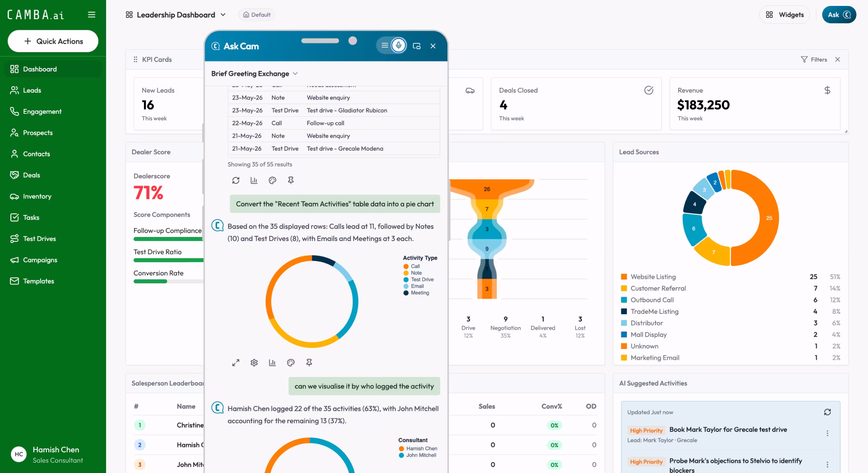Expand the Activity Type pie chart to fullscreen
The height and width of the screenshot is (473, 868).
pos(236,363)
